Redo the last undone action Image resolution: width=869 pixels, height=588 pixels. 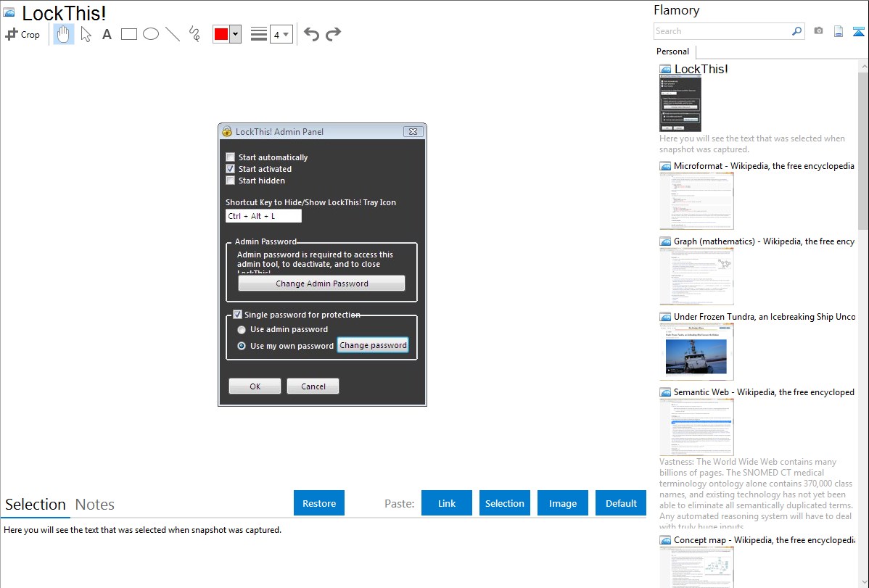click(333, 34)
